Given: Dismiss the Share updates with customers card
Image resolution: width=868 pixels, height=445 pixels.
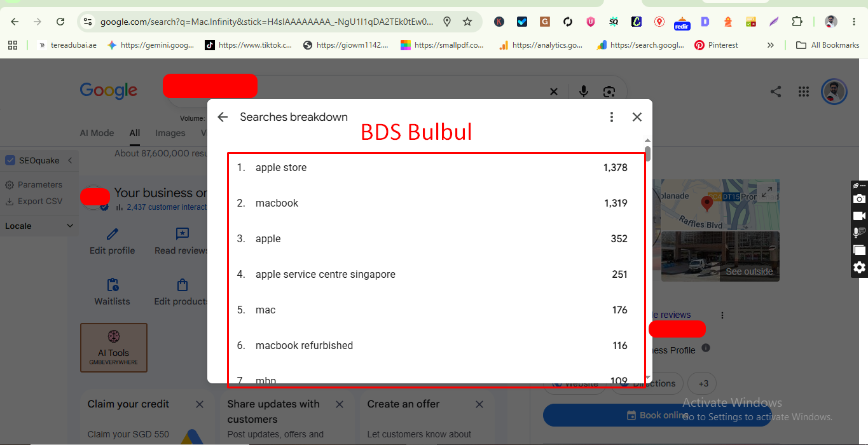Looking at the screenshot, I should coord(340,404).
